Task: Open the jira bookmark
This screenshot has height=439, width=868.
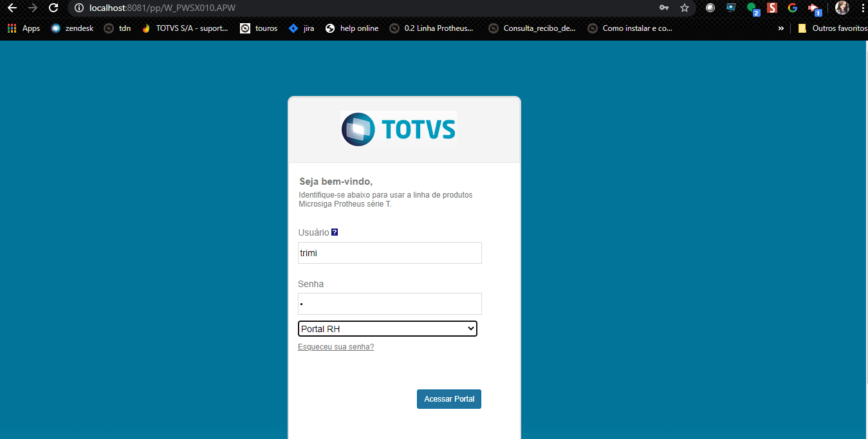Action: coord(301,28)
